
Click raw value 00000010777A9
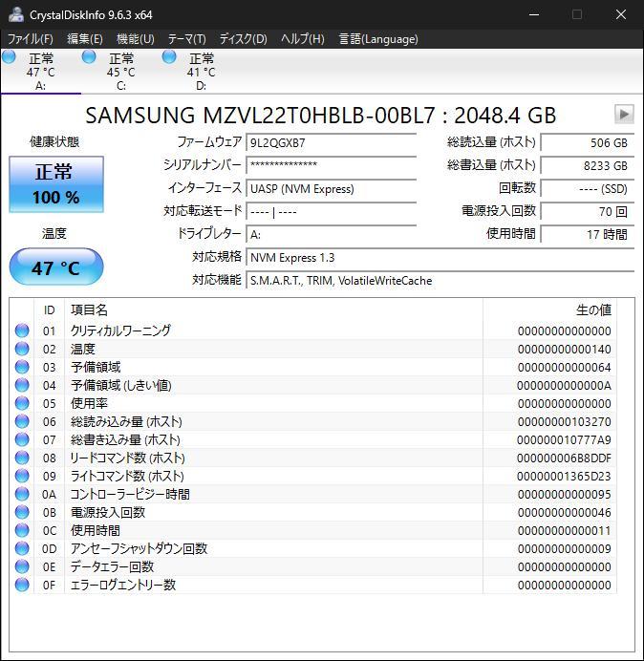coord(564,440)
